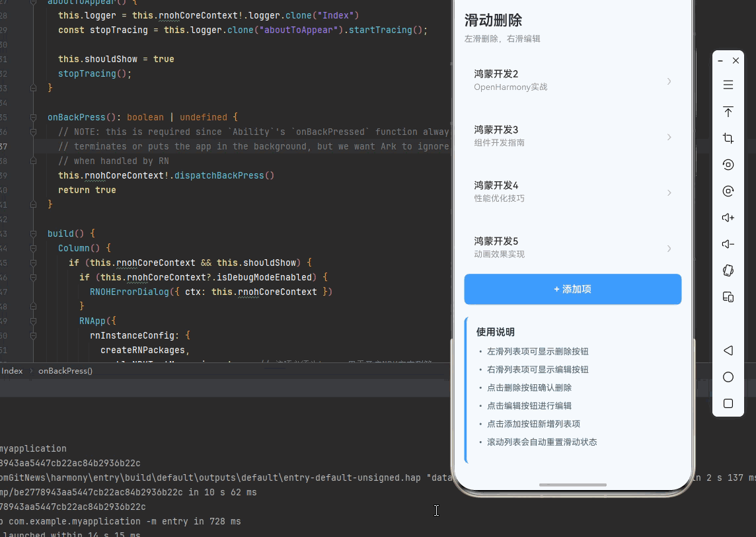The width and height of the screenshot is (756, 537).
Task: Open list item 鸿蒙开发3
Action: click(x=573, y=136)
